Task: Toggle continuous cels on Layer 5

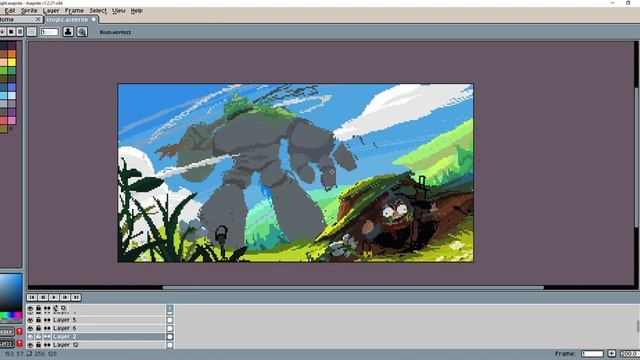Action: (x=47, y=320)
